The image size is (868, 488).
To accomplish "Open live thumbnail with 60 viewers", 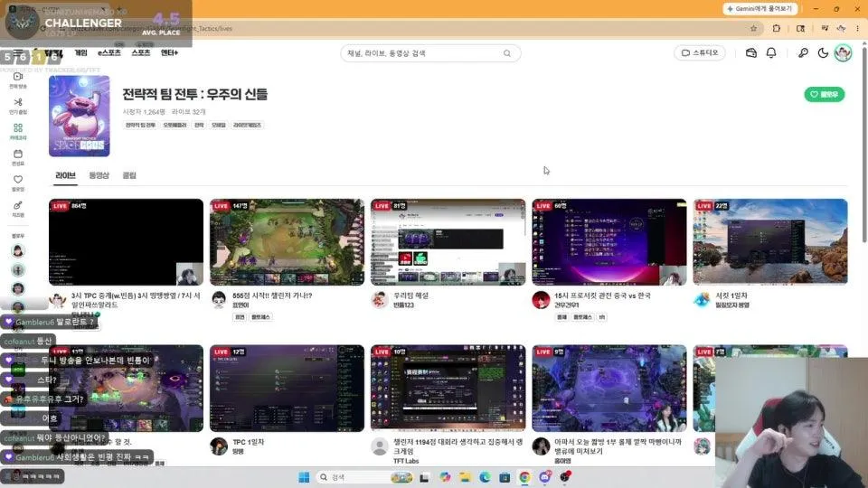I will (609, 242).
